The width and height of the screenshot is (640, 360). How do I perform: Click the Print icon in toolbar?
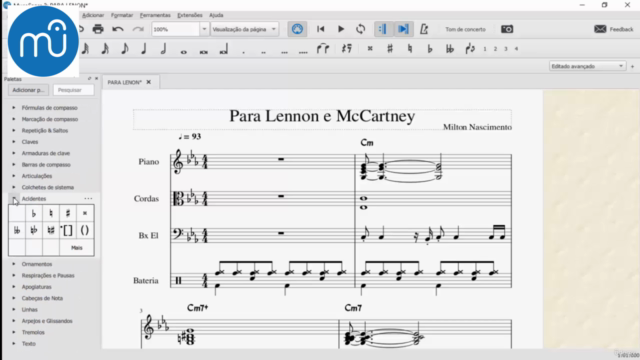[x=98, y=29]
